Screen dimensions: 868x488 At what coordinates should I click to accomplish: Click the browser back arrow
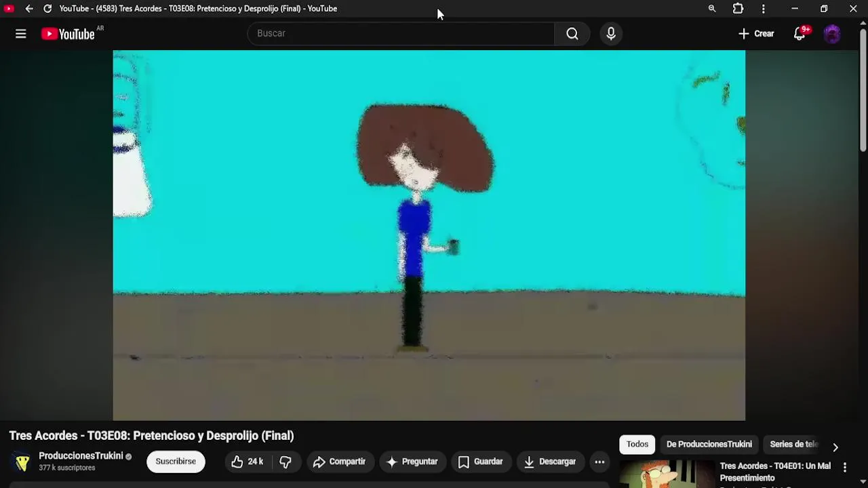click(x=28, y=9)
